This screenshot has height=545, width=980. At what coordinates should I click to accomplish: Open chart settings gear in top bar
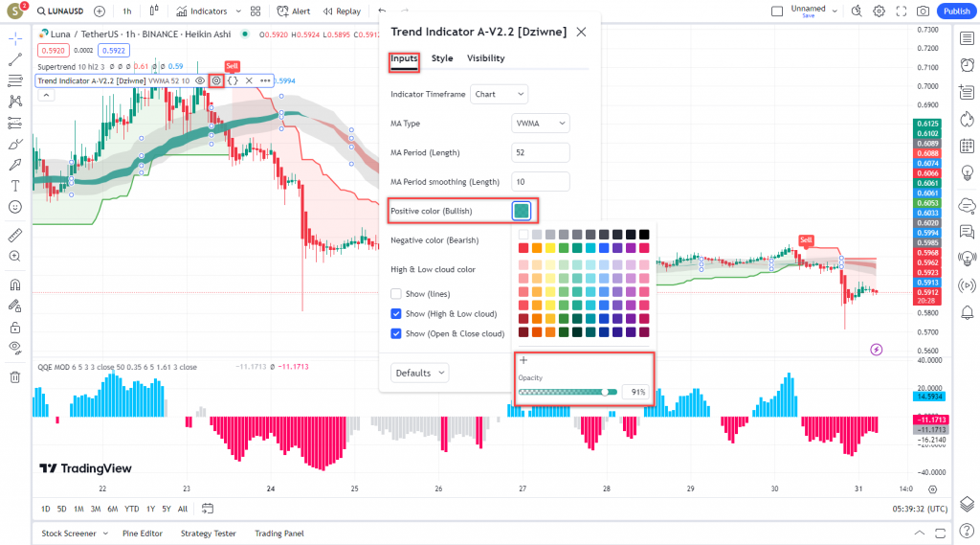[879, 11]
